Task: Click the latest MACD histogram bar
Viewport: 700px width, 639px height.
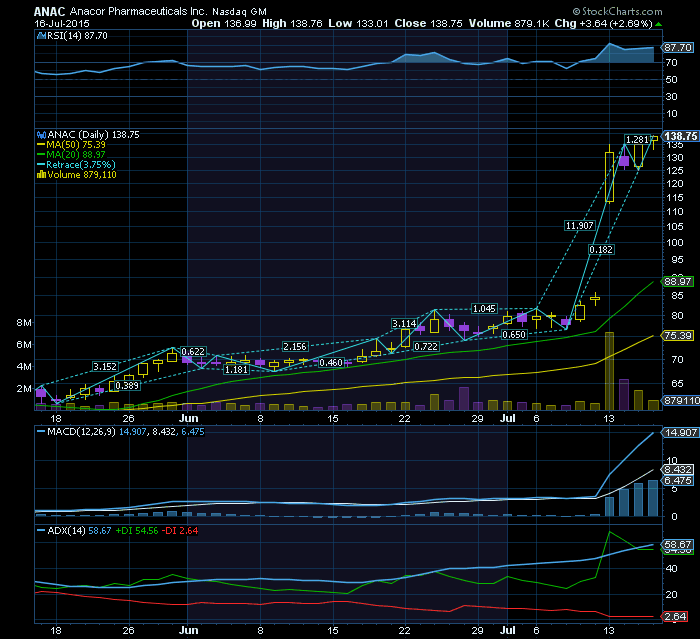Action: pos(653,498)
